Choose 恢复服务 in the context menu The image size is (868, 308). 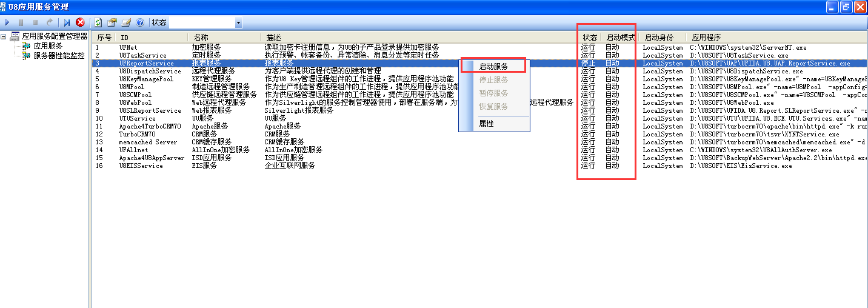[493, 106]
